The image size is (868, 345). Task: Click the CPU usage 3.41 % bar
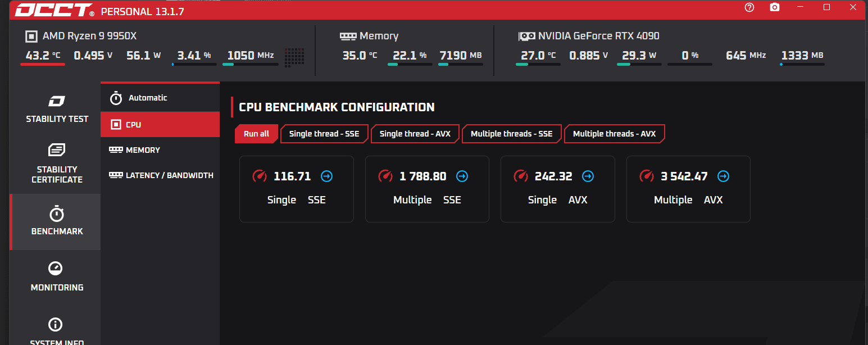(194, 65)
